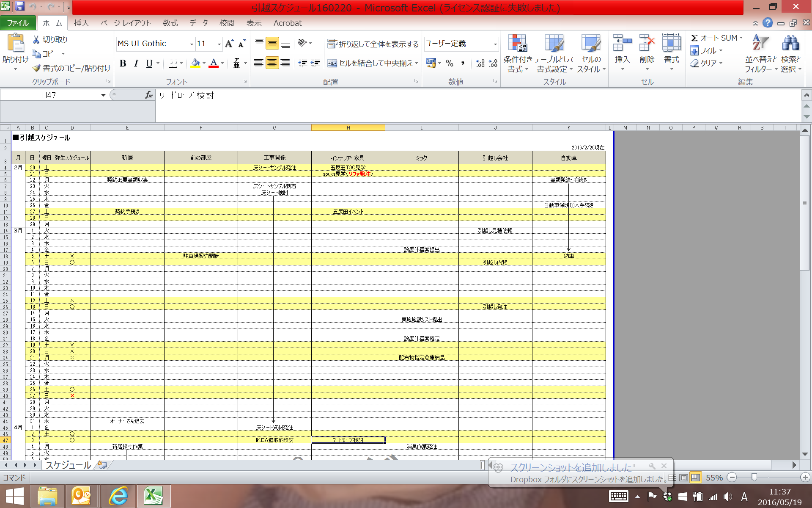
Task: Click the accounting number format icon
Action: 431,63
